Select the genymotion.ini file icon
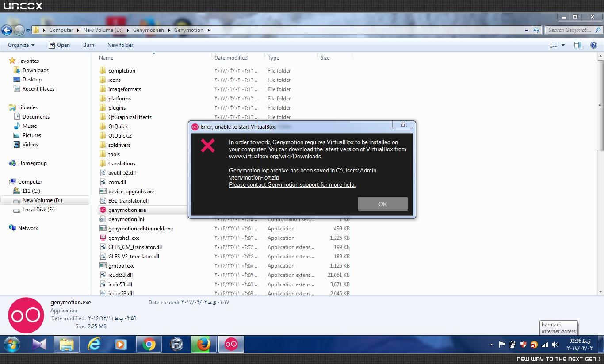This screenshot has width=604, height=364. coord(103,219)
